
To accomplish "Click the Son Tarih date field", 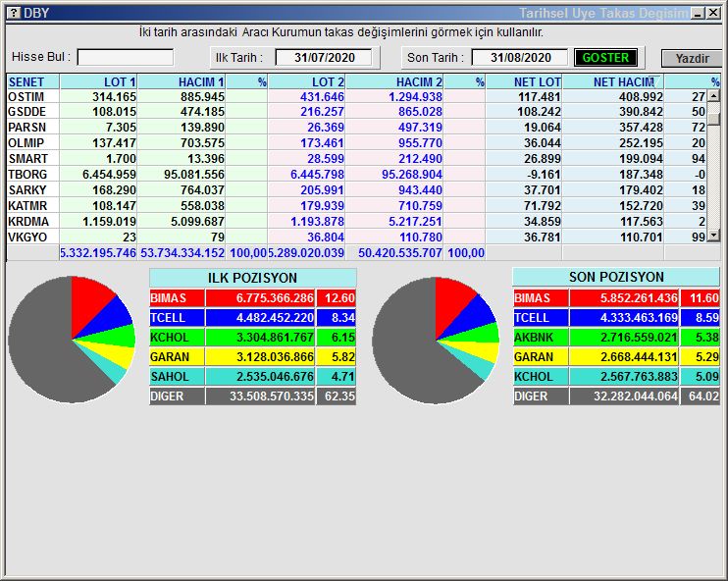I will pyautogui.click(x=520, y=58).
